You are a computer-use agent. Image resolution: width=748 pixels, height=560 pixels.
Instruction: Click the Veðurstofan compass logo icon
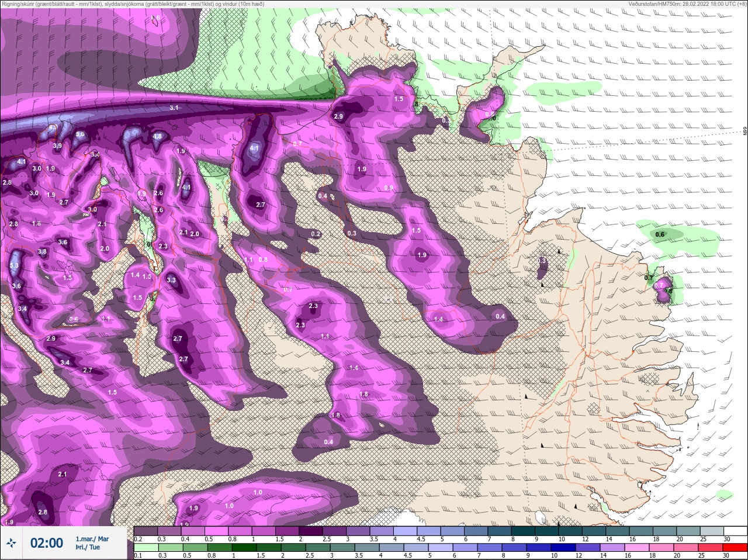coord(12,543)
